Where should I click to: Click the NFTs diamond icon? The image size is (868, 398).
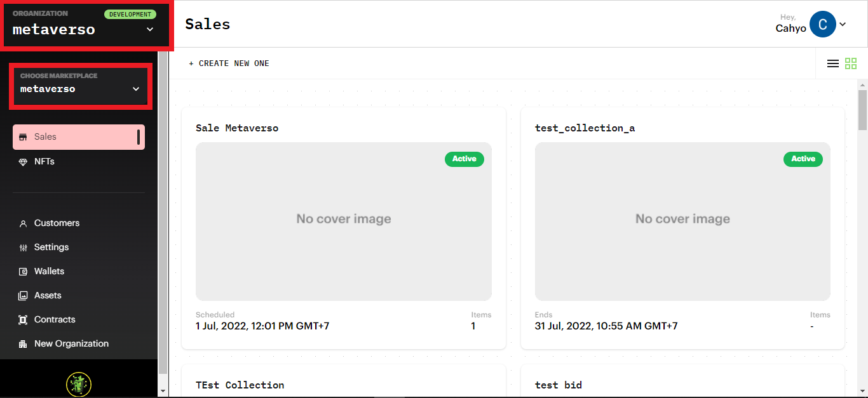[x=24, y=162]
